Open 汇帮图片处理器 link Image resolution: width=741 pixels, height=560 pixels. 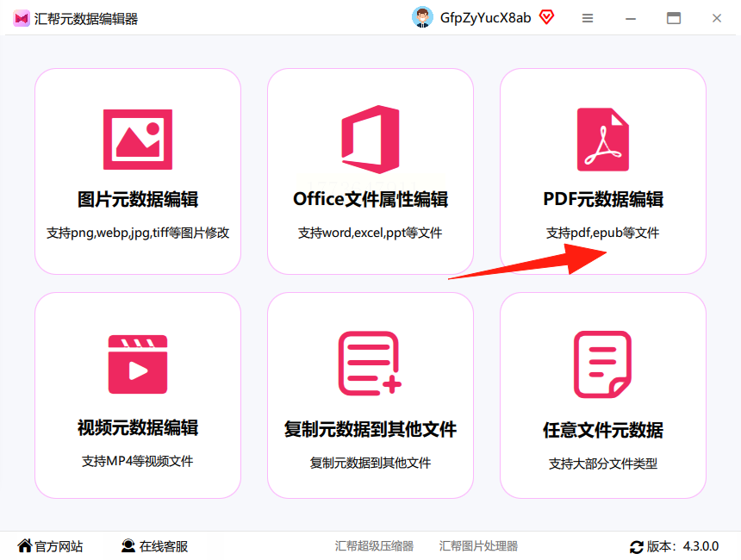click(x=478, y=546)
